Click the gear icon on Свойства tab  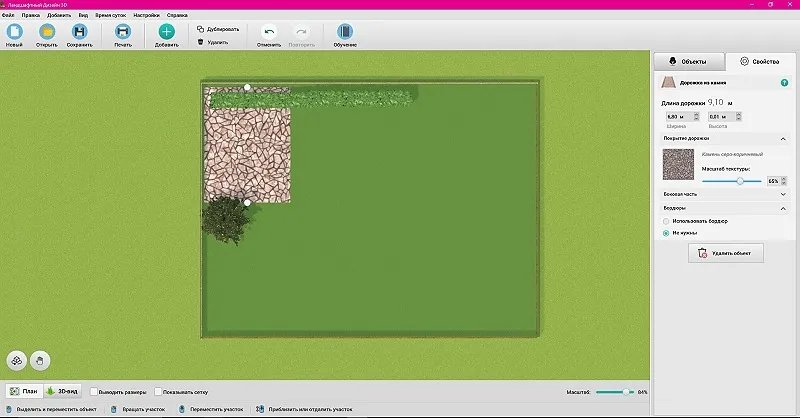[x=744, y=61]
